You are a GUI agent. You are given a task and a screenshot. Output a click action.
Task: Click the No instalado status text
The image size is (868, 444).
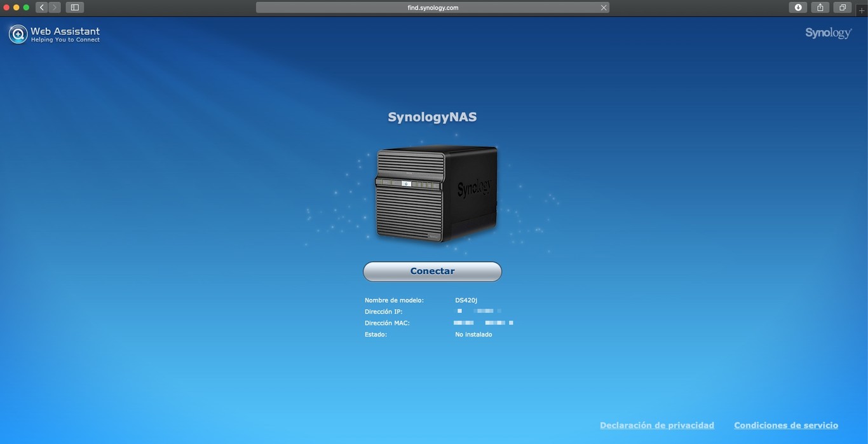[473, 334]
